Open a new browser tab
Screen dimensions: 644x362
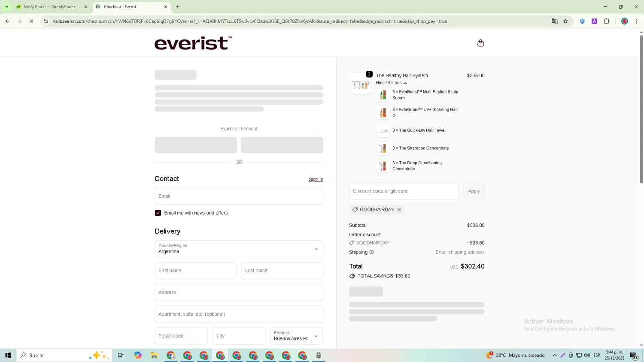178,7
